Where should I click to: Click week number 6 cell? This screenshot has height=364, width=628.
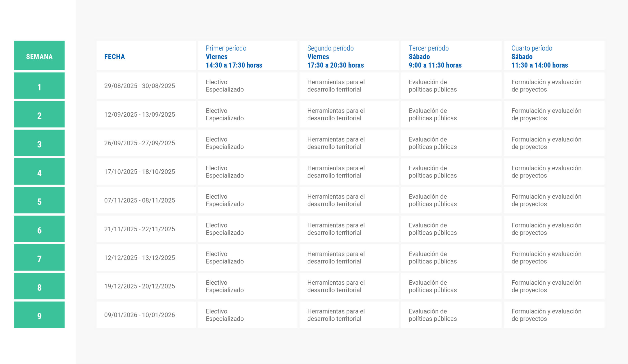pos(39,229)
